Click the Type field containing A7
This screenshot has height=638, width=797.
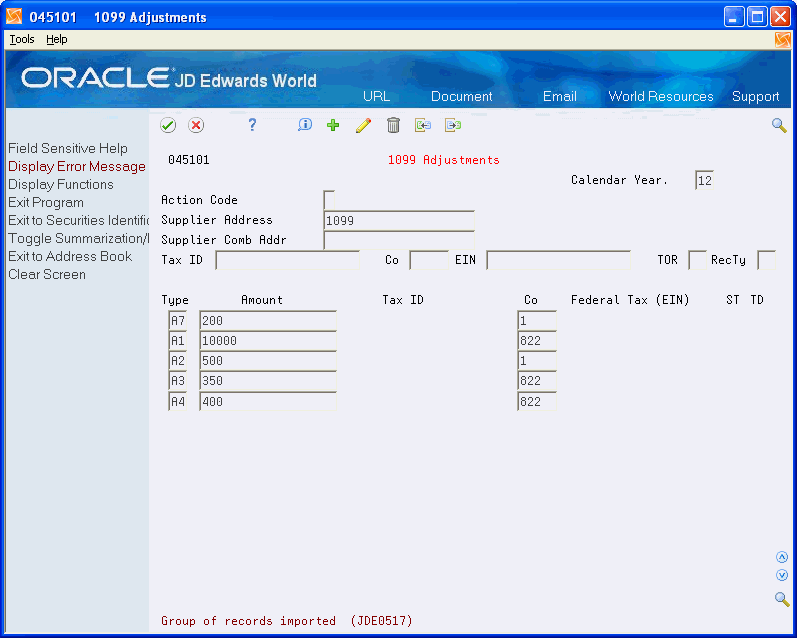coord(178,321)
